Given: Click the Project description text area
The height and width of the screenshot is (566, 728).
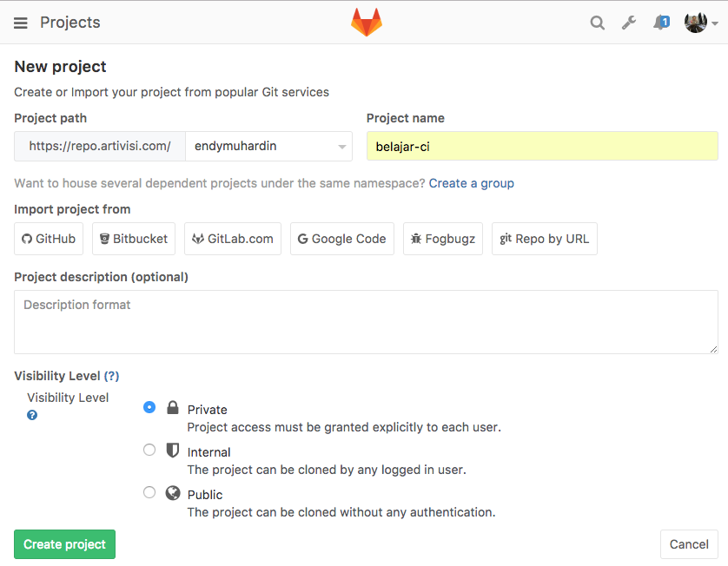Looking at the screenshot, I should (366, 322).
